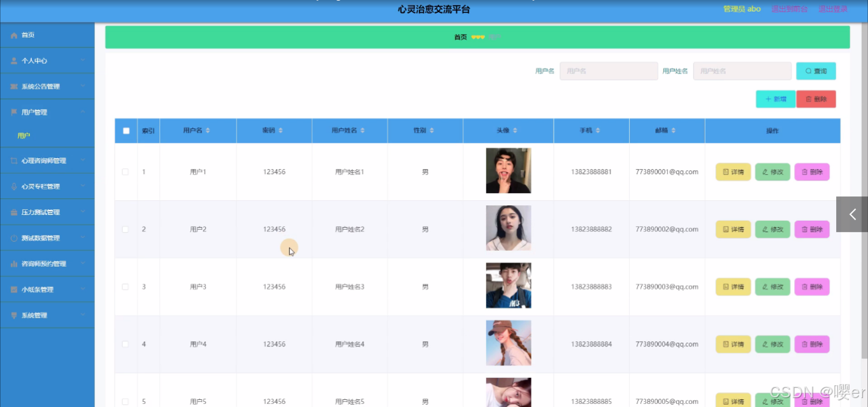The width and height of the screenshot is (868, 407).
Task: Toggle the select-all checkbox in table header
Action: click(126, 131)
